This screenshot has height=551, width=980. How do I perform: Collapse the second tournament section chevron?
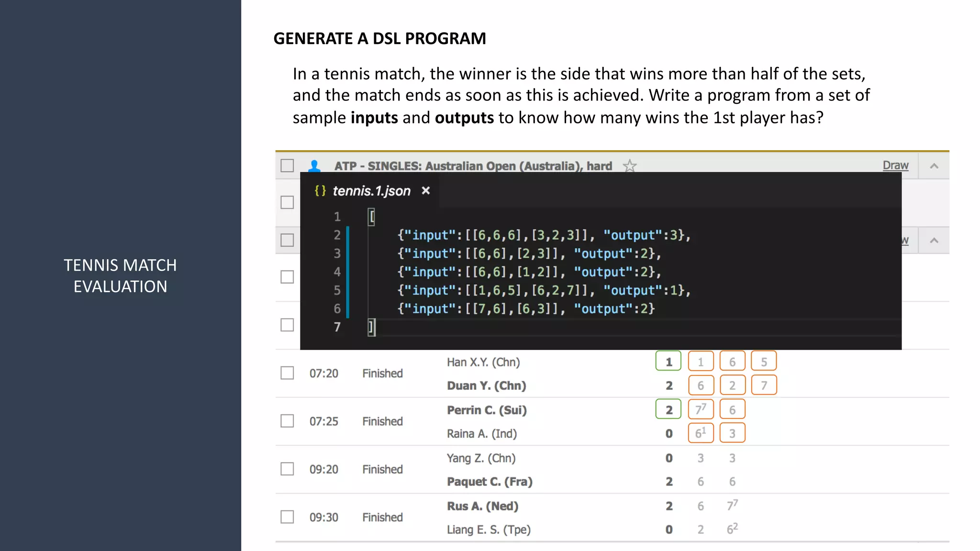tap(934, 241)
